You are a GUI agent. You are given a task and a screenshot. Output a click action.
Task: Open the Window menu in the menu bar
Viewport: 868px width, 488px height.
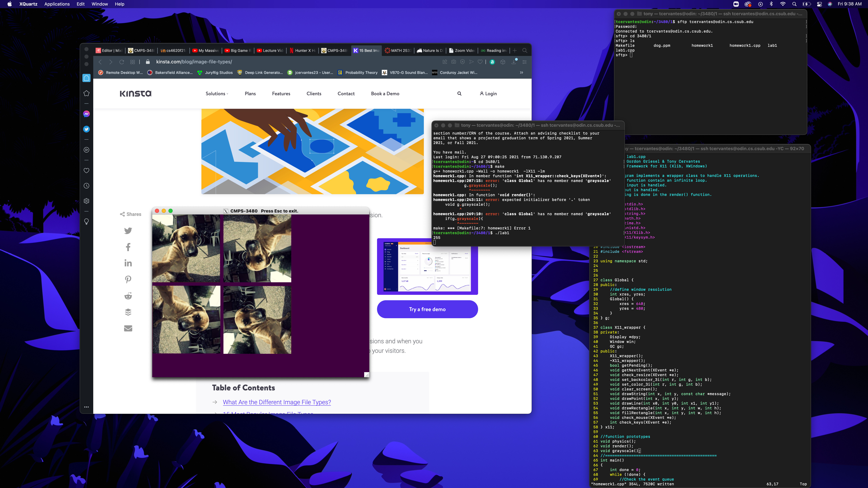(x=100, y=4)
